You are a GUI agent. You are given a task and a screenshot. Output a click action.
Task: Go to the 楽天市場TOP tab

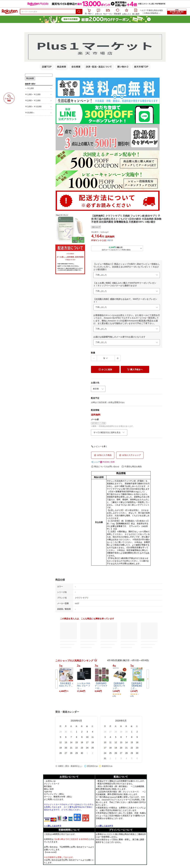(x=141, y=67)
